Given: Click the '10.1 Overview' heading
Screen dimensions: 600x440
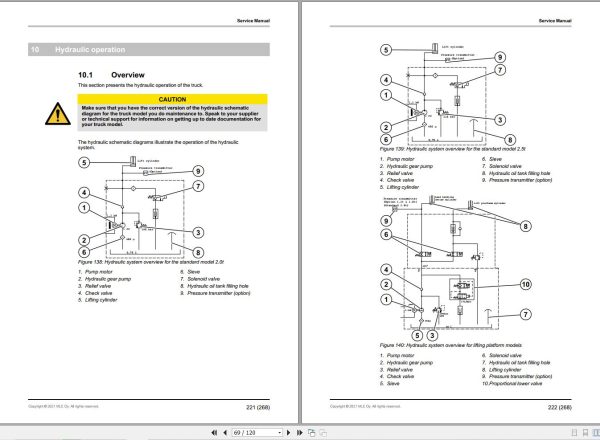Looking at the screenshot, I should pyautogui.click(x=111, y=75).
